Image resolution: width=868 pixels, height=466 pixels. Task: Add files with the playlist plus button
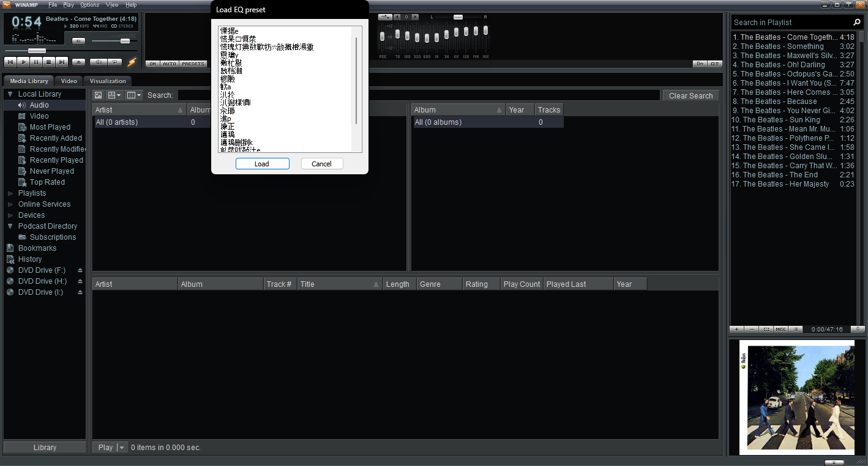(738, 329)
